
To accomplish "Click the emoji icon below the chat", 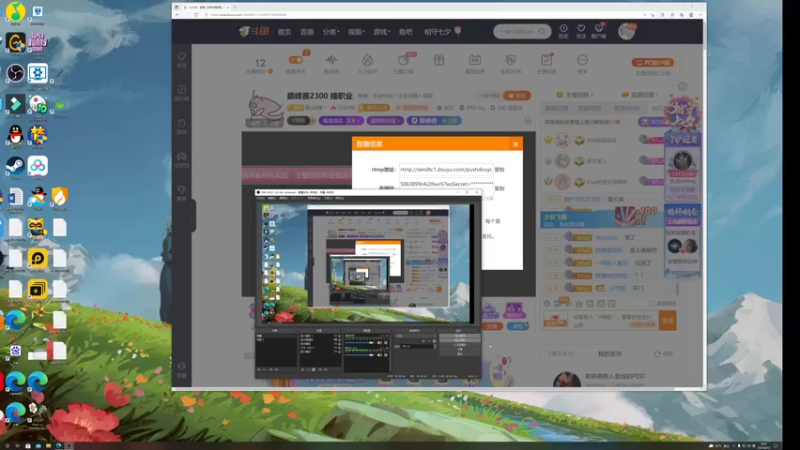I will point(547,303).
